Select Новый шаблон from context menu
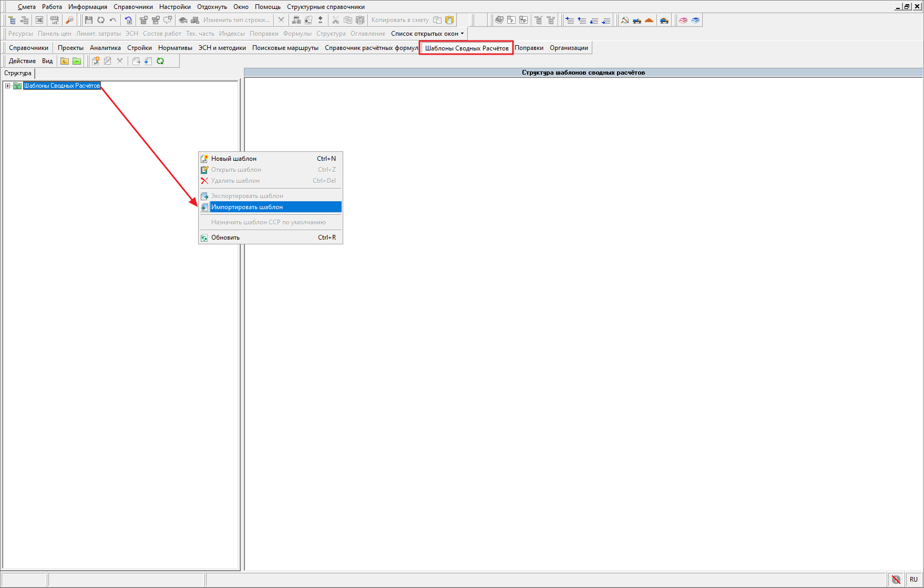 (x=234, y=159)
